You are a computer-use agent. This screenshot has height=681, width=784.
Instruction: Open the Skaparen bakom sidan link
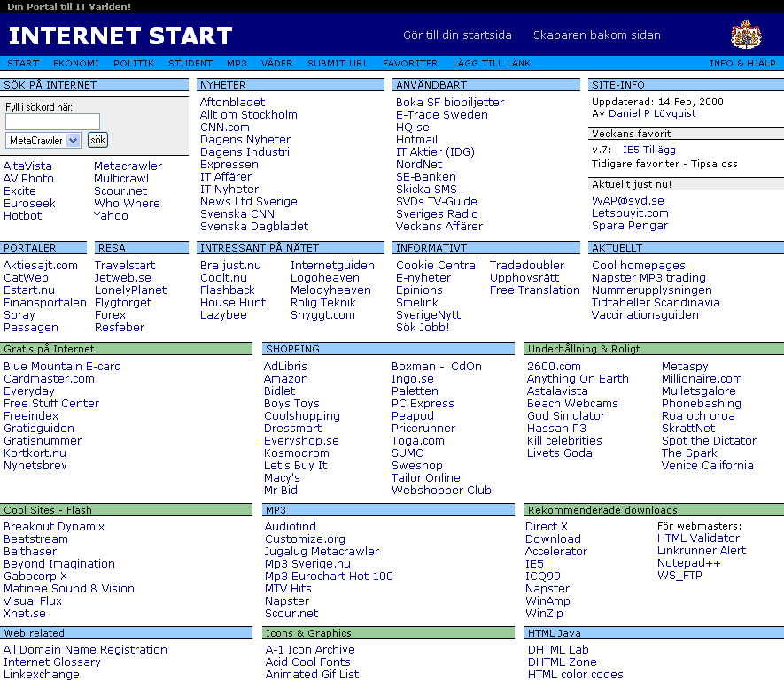pyautogui.click(x=597, y=35)
